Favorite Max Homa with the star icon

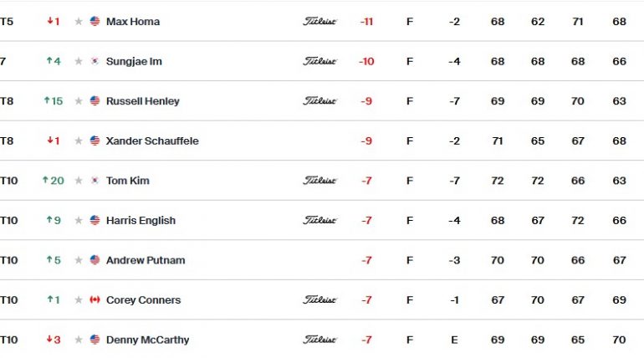coord(79,22)
